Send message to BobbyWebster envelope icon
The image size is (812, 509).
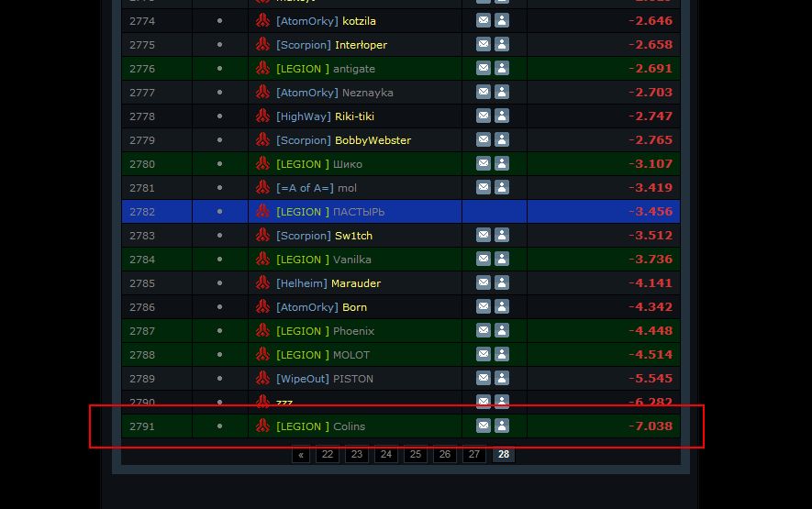pyautogui.click(x=484, y=139)
